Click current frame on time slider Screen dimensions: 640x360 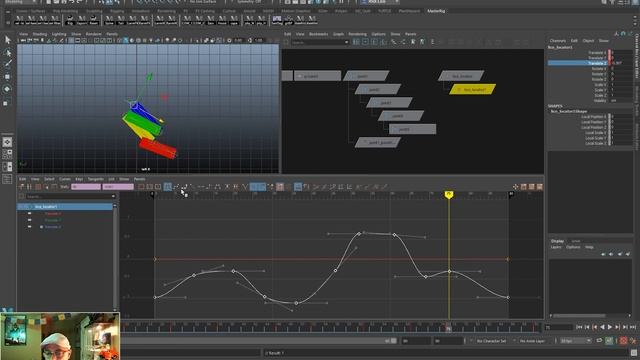pyautogui.click(x=448, y=327)
